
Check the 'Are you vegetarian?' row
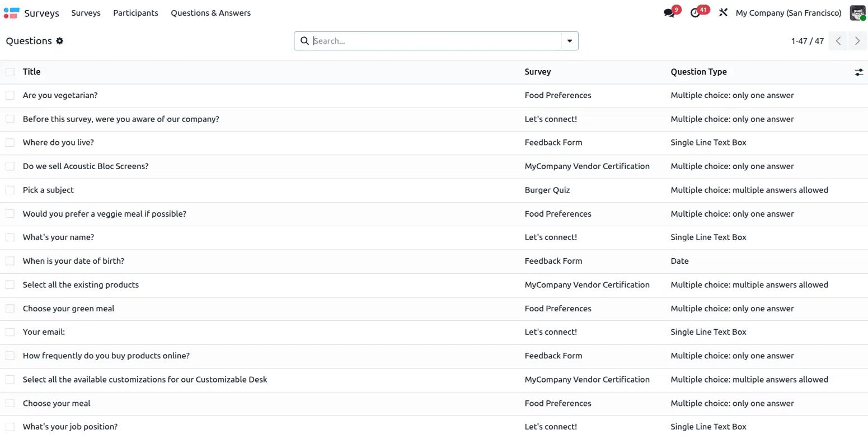(10, 95)
